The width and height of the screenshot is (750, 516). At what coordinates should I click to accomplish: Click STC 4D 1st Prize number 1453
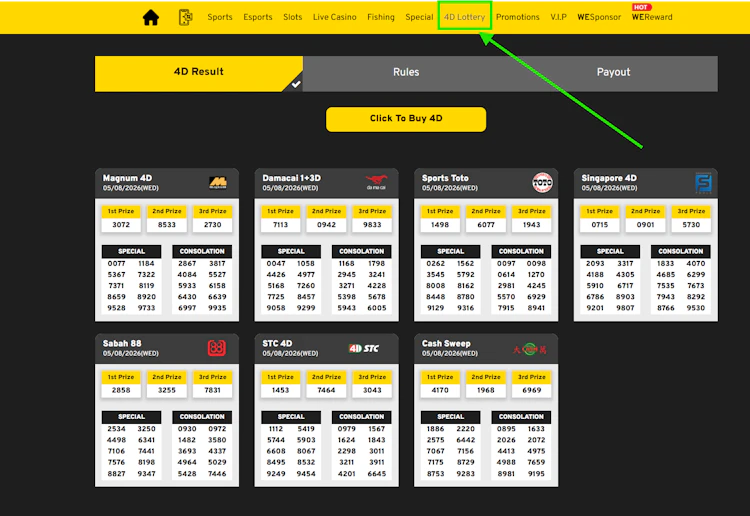click(x=280, y=390)
